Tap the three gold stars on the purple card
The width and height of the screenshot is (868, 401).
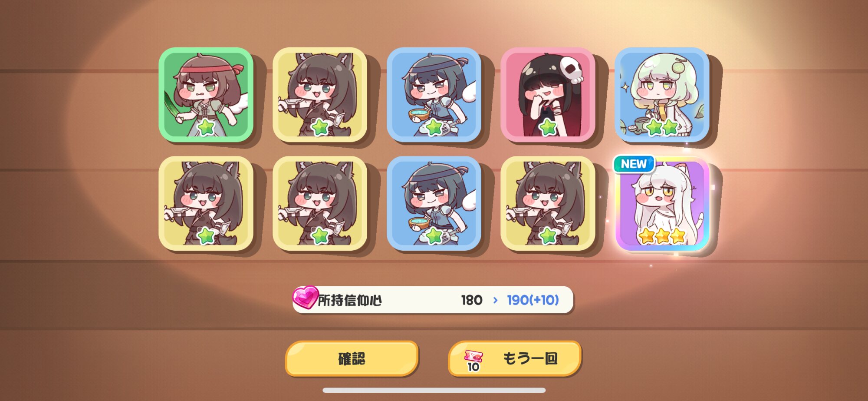click(x=662, y=236)
